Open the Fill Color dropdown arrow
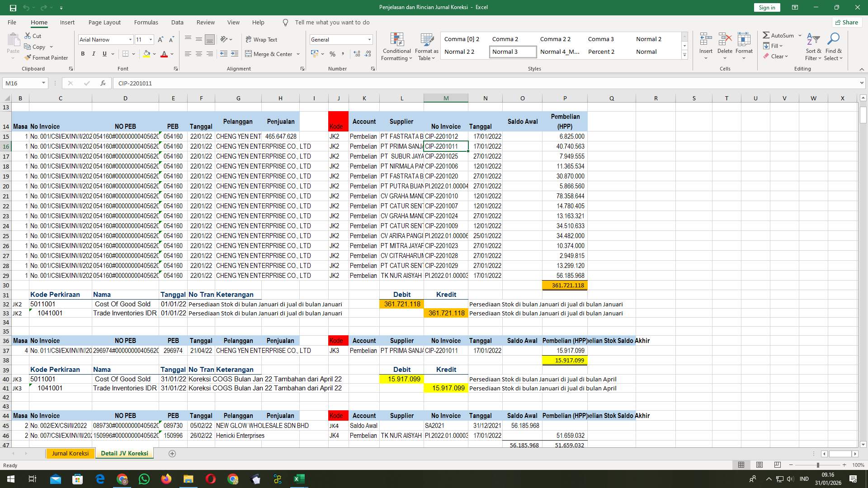Screen dimensions: 868x488 click(154, 54)
